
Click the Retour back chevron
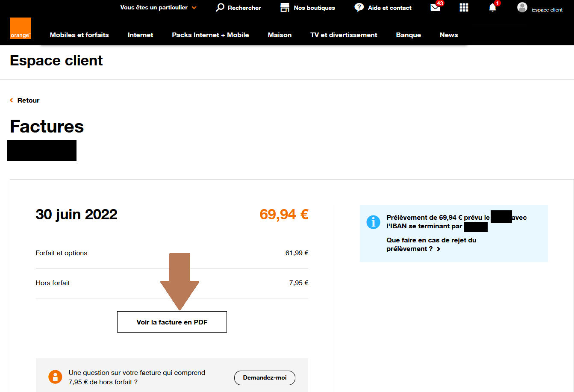tap(12, 100)
